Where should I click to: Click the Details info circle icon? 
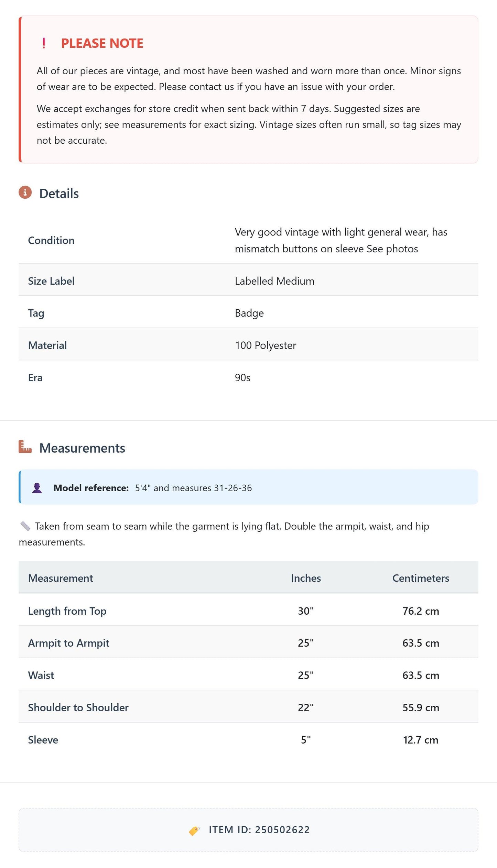click(x=25, y=193)
